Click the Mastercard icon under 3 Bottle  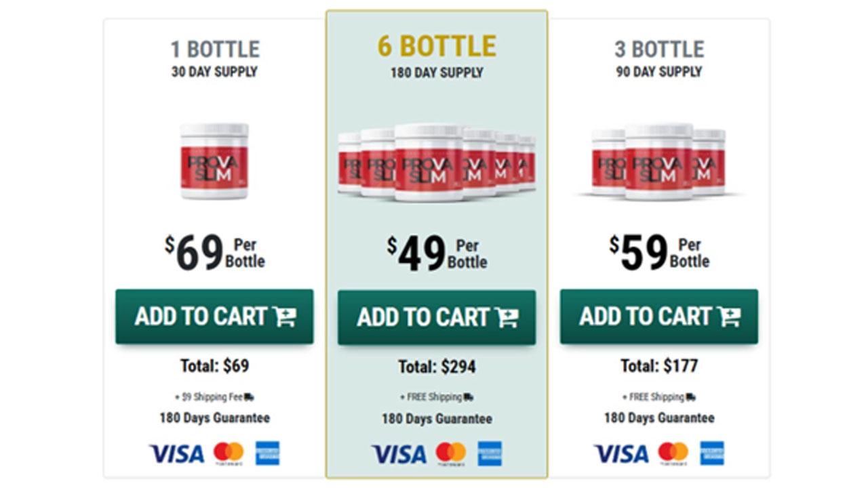[x=673, y=453]
